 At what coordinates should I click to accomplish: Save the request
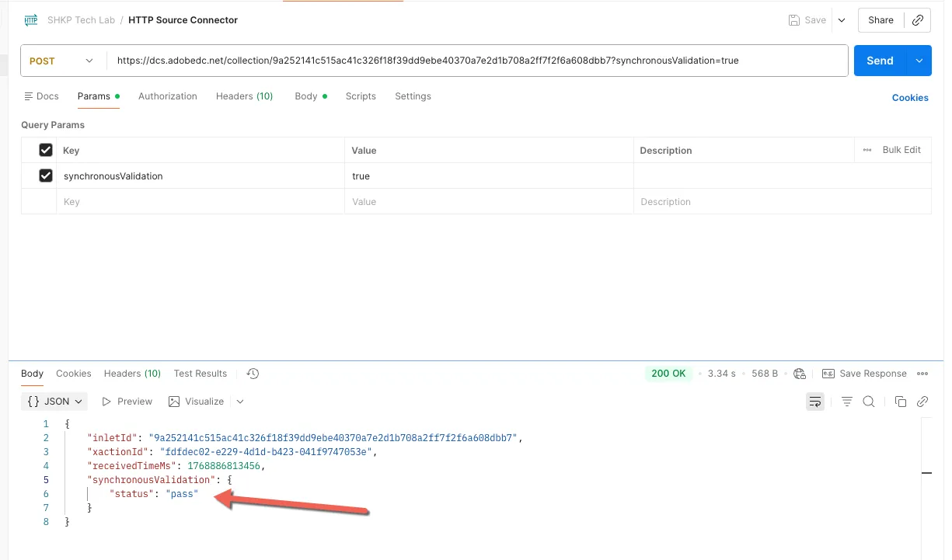click(x=807, y=20)
